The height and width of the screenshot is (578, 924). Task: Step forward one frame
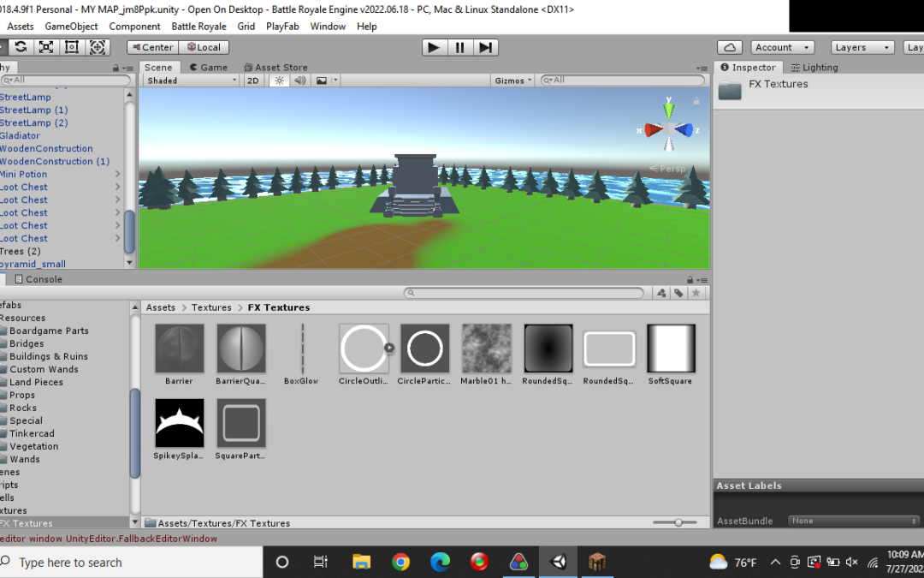pos(486,47)
